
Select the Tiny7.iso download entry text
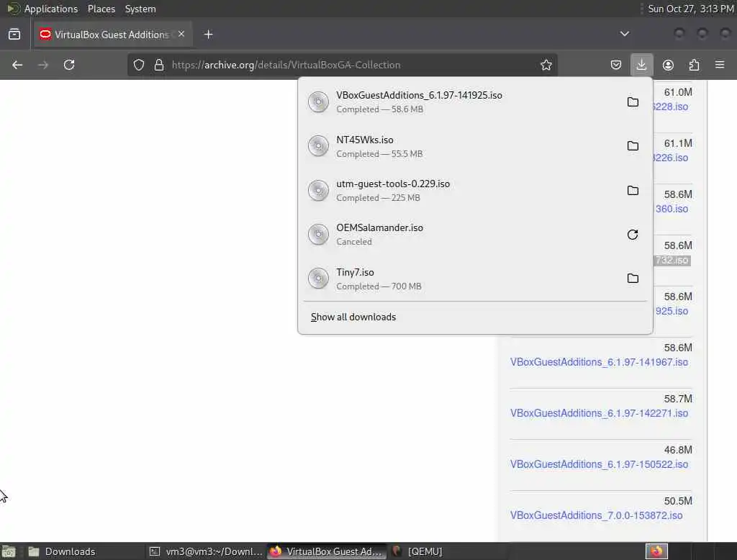coord(355,273)
